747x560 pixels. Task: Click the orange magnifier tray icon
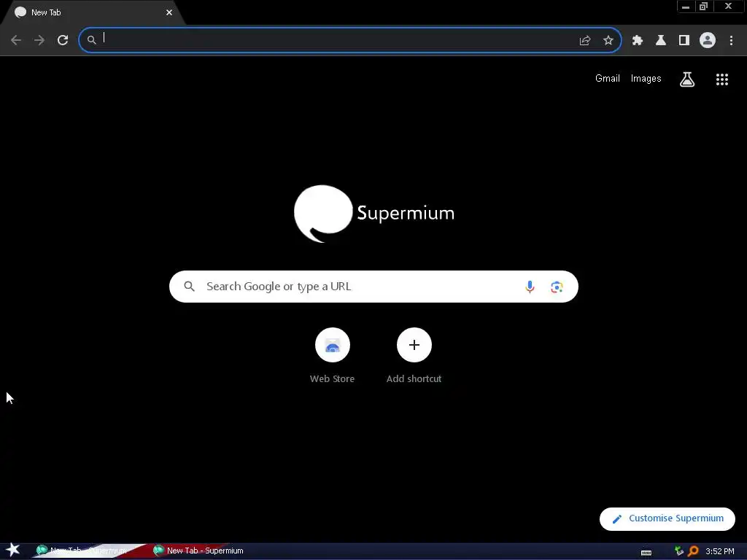[x=693, y=551]
